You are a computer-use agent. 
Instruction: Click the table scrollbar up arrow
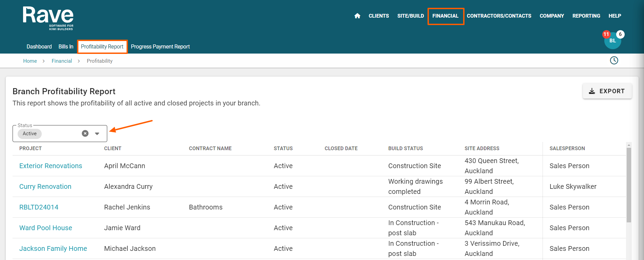pyautogui.click(x=629, y=145)
